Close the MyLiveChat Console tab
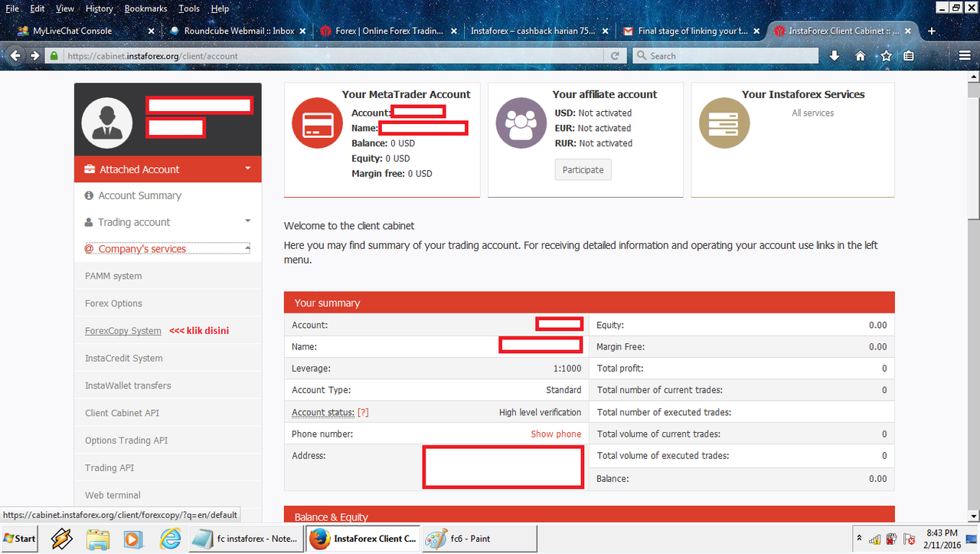The width and height of the screenshot is (980, 554). pyautogui.click(x=151, y=31)
